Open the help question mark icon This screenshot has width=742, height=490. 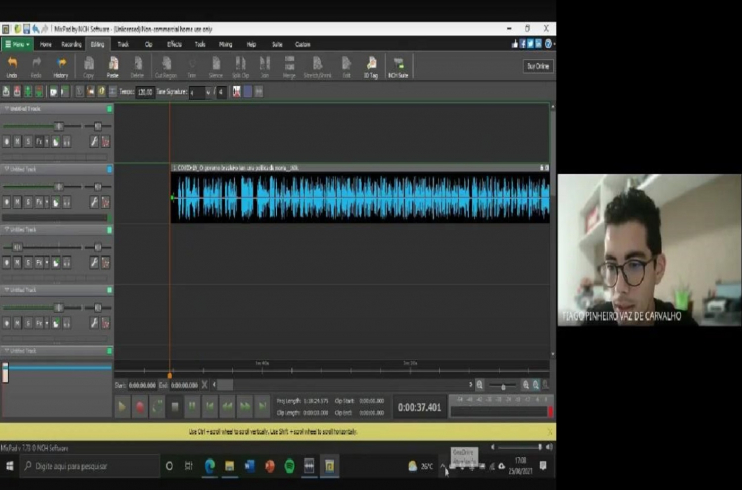(548, 44)
